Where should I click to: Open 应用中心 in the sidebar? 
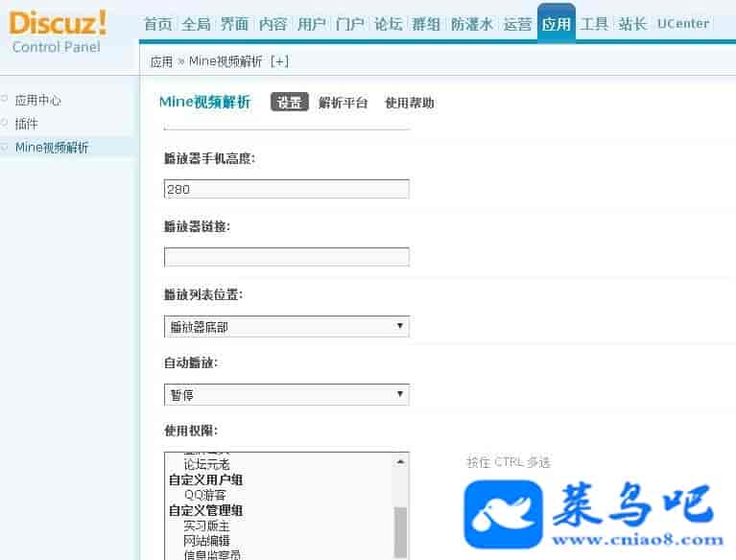click(x=38, y=100)
